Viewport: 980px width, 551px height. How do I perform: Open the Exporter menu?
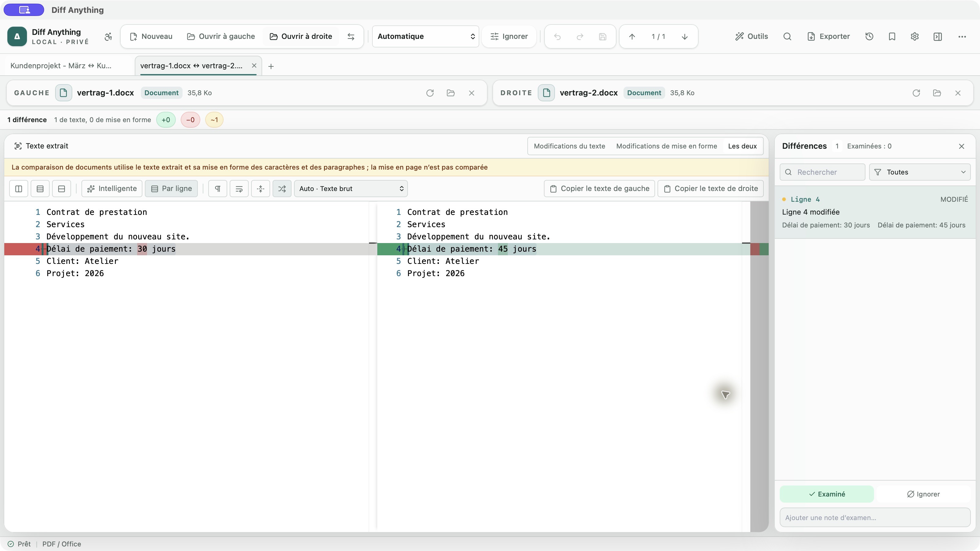pyautogui.click(x=828, y=36)
